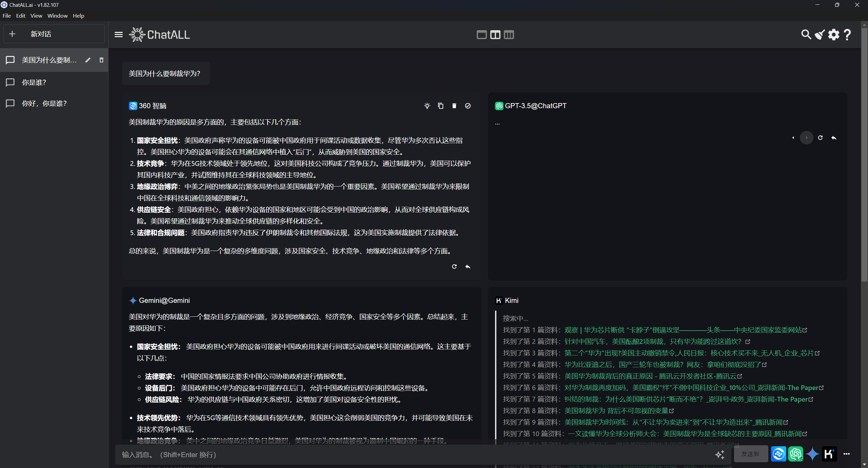Click the ChatALL logo
Image resolution: width=868 pixels, height=468 pixels.
click(159, 35)
